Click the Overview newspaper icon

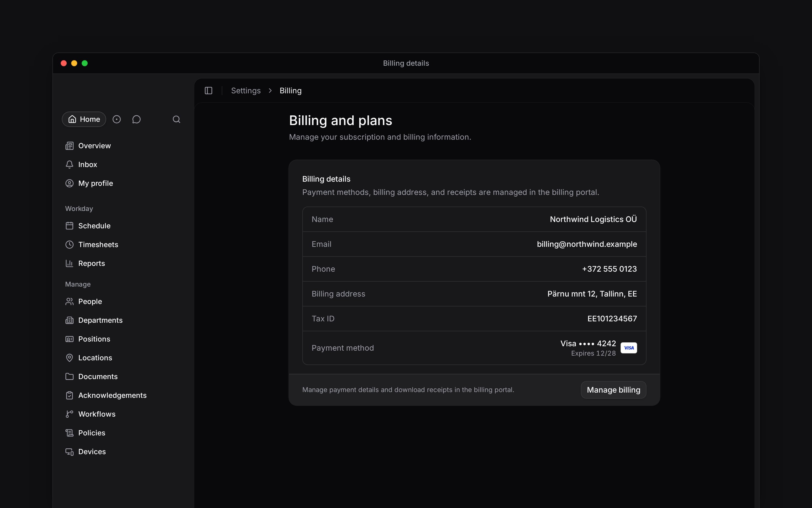click(x=70, y=146)
